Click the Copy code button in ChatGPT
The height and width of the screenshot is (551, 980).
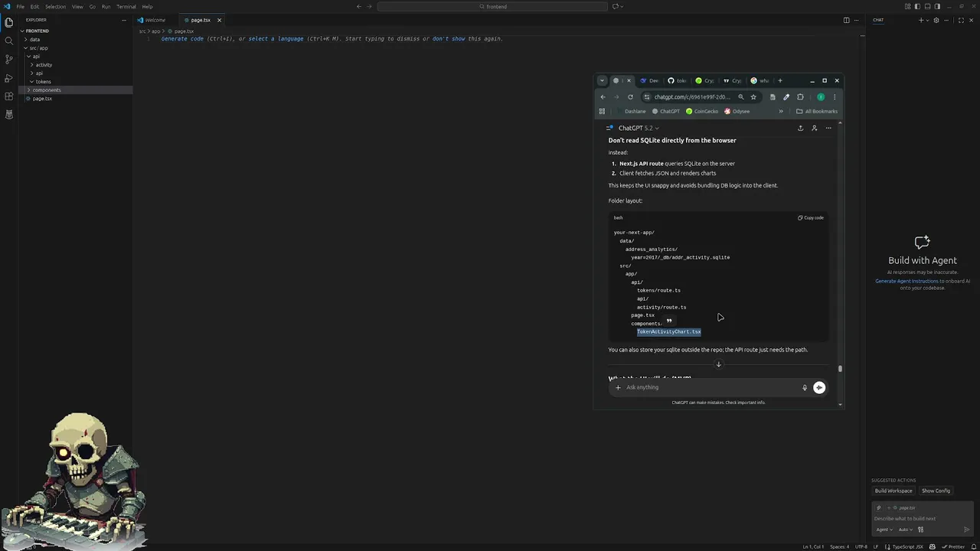coord(811,218)
